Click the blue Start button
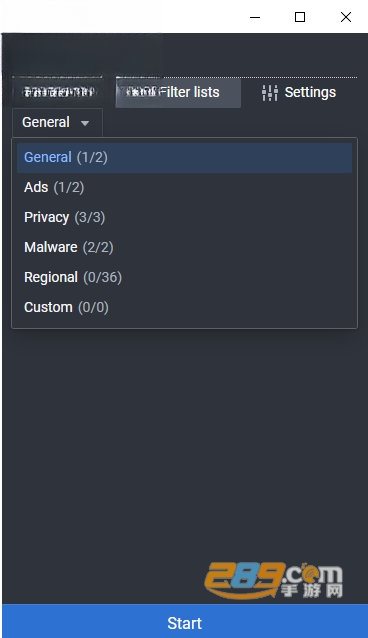Viewport: 368px width, 638px height. pos(184,621)
